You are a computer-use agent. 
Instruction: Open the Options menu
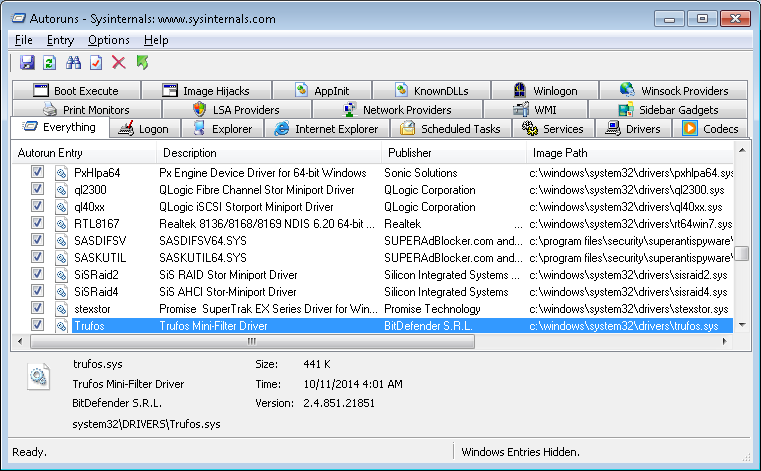(109, 40)
